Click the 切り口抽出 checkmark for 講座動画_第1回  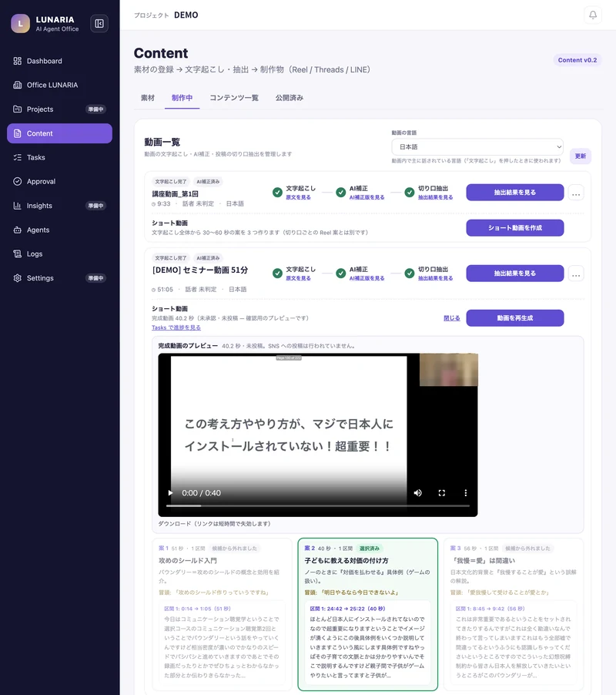pos(410,193)
